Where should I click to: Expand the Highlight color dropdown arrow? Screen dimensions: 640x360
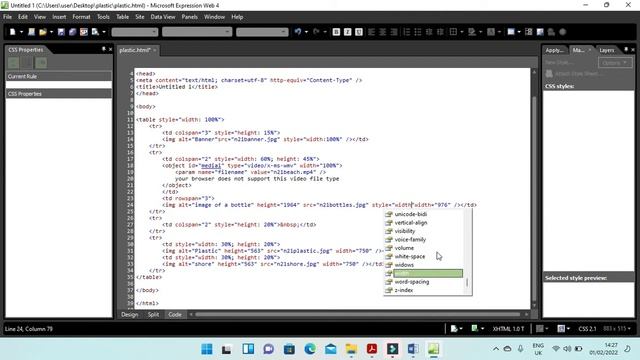[x=480, y=32]
